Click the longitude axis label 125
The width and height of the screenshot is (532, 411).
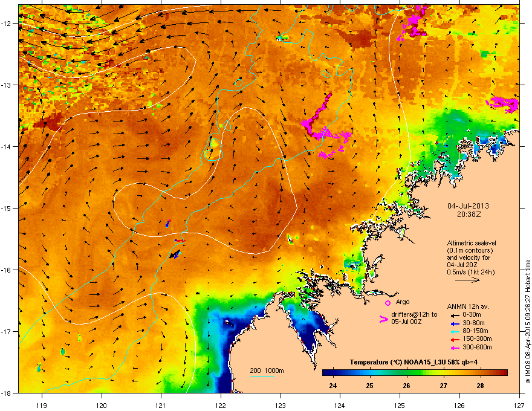click(x=400, y=405)
